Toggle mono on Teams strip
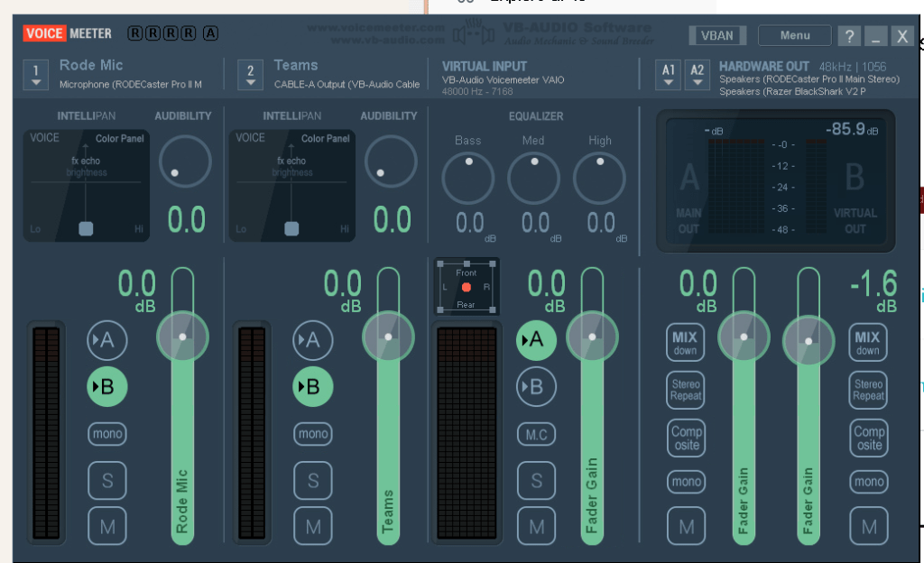924x563 pixels. coord(313,434)
